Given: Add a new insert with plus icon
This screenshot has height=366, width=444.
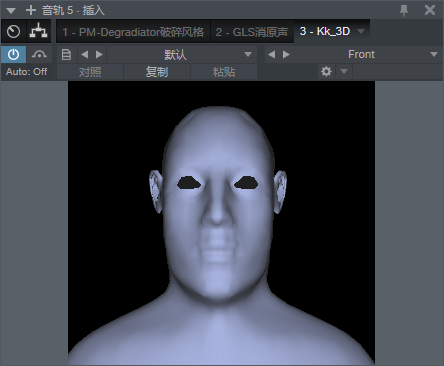Looking at the screenshot, I should tap(31, 10).
